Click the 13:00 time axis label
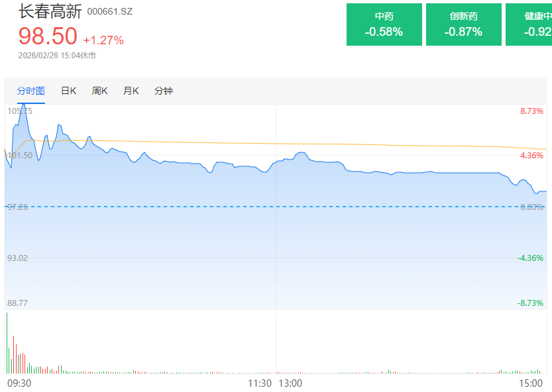The image size is (552, 392). (x=290, y=383)
